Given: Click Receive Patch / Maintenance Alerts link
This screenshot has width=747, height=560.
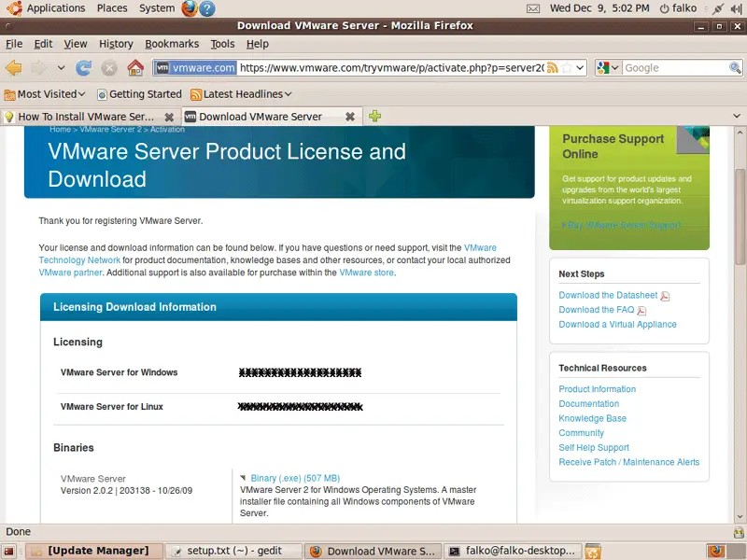Looking at the screenshot, I should pos(629,462).
